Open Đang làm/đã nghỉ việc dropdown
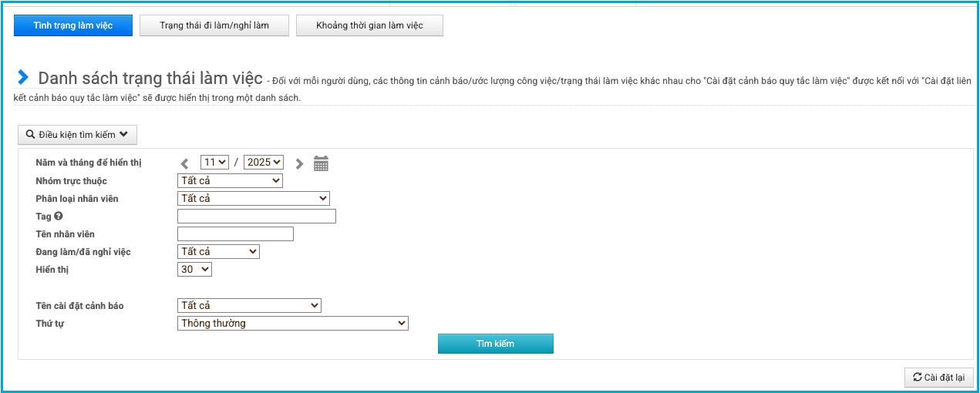 click(x=218, y=252)
